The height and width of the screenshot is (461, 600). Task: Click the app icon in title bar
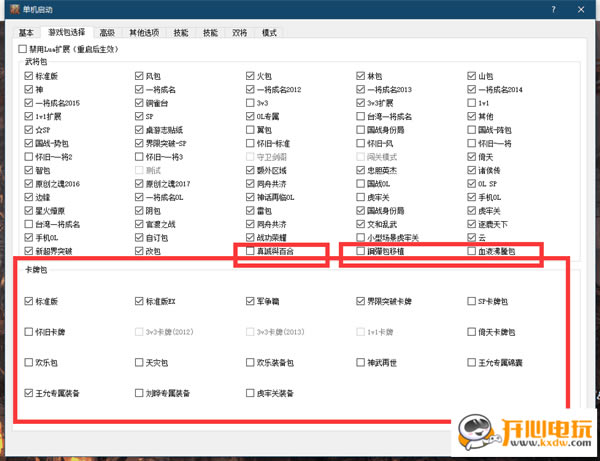10,9
